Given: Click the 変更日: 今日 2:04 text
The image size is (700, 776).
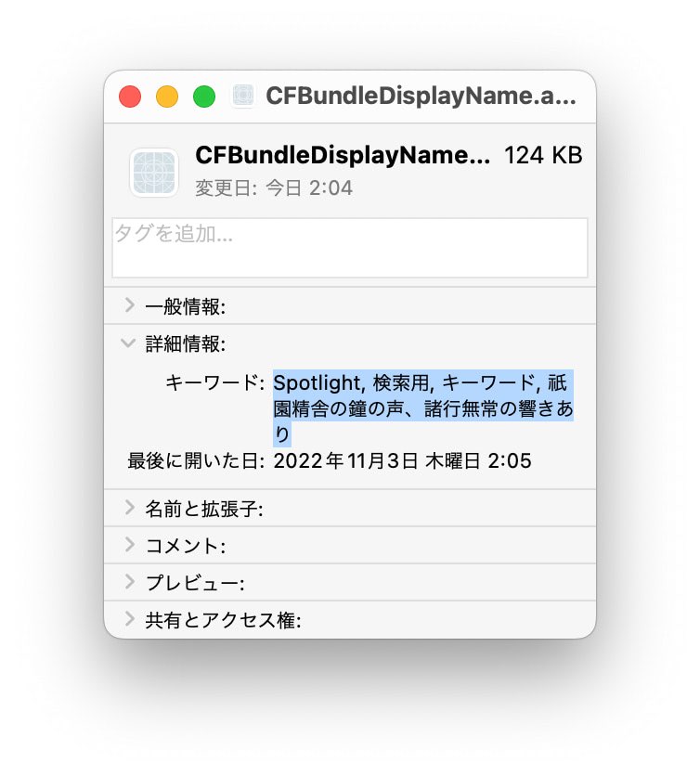Looking at the screenshot, I should coord(274,188).
